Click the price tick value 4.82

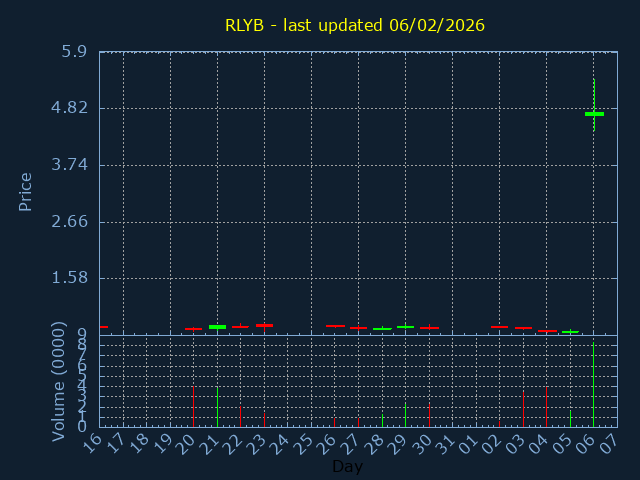point(69,108)
